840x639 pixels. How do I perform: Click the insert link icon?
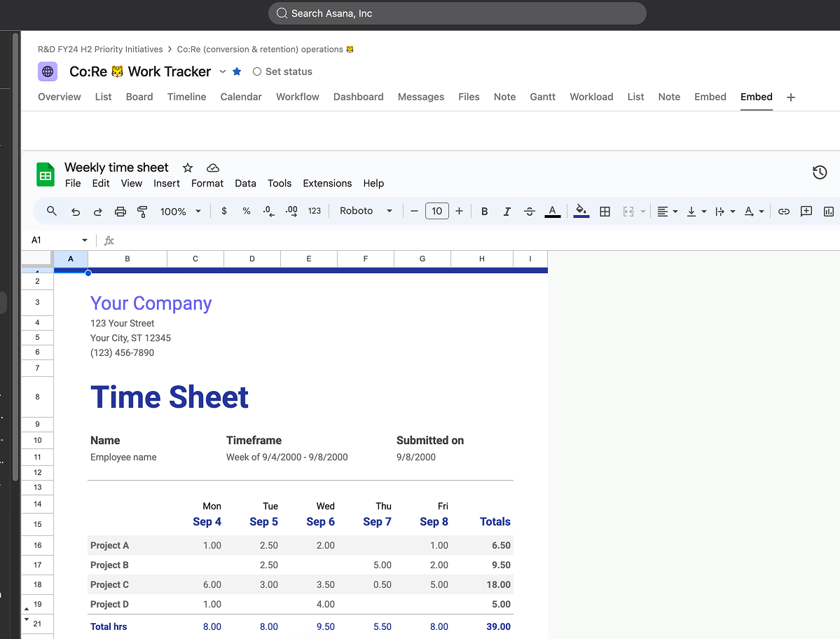[x=784, y=211]
